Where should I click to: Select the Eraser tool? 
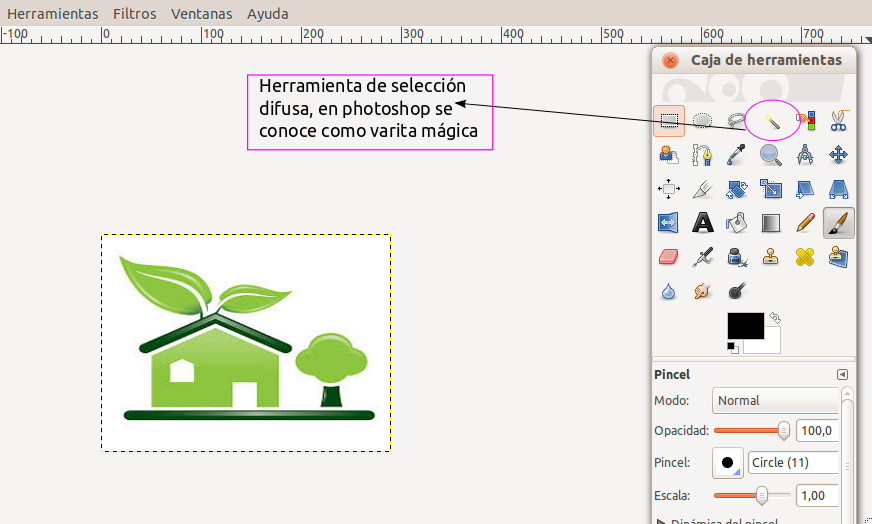coord(668,257)
